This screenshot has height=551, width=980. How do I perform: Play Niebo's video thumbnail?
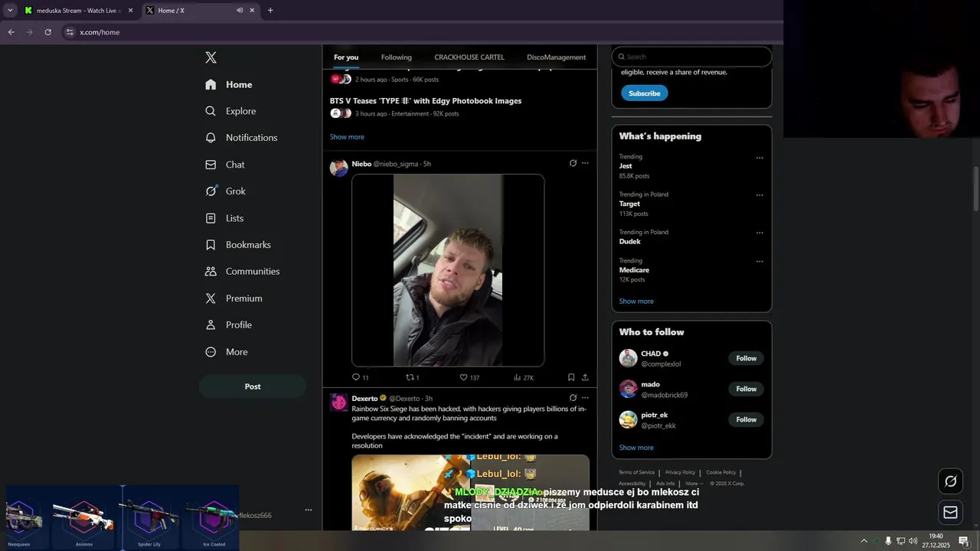coord(448,270)
